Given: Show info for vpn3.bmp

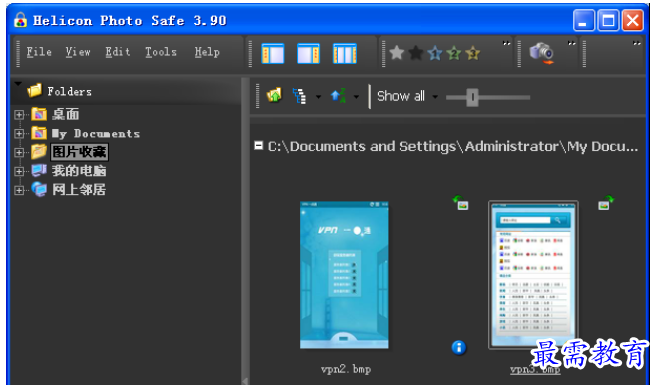Looking at the screenshot, I should 459,347.
